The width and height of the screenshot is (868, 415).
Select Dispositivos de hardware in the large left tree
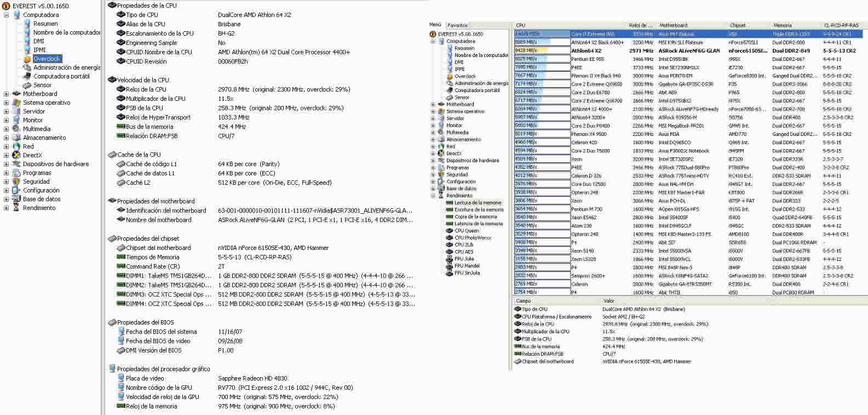coord(56,164)
